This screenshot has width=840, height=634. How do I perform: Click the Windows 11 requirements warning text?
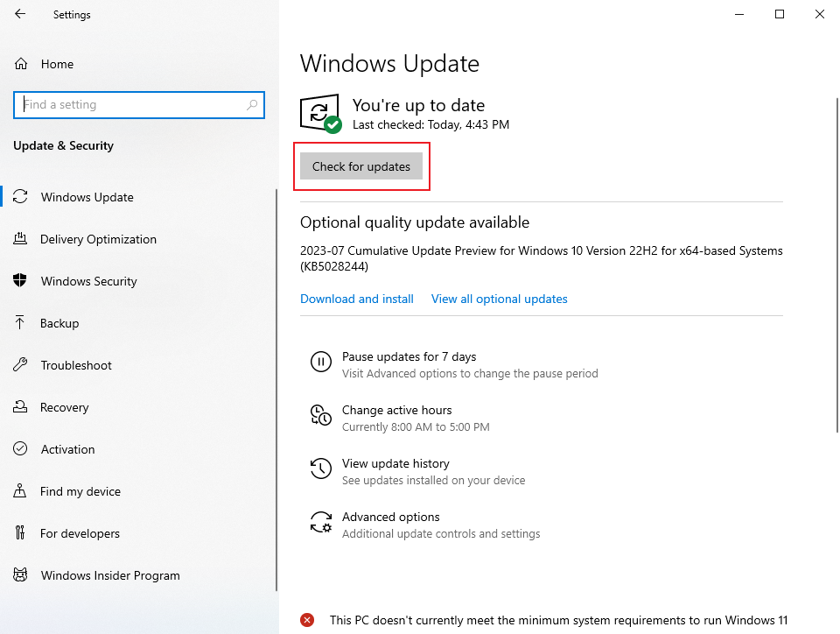click(x=559, y=620)
